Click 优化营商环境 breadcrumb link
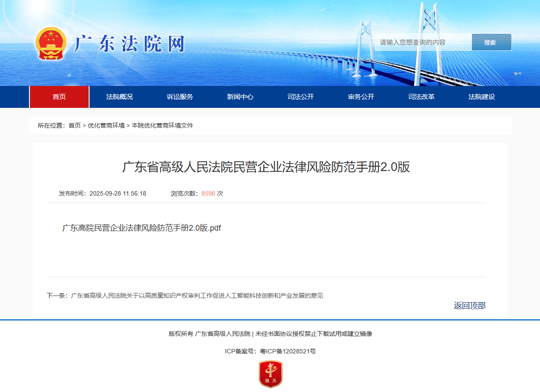The width and height of the screenshot is (540, 392). click(x=106, y=125)
